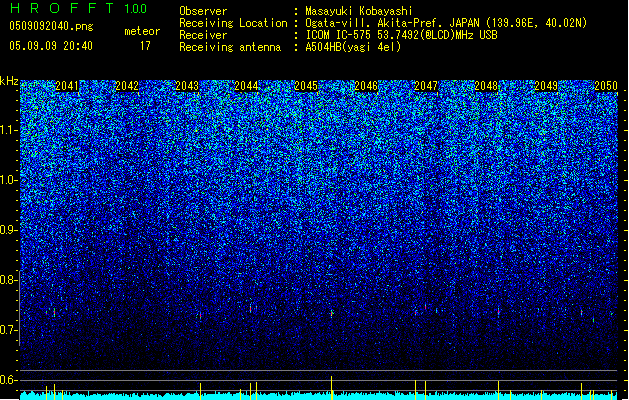The width and height of the screenshot is (629, 400).
Task: Click the meteor echo just after 2045
Action: [x=332, y=313]
